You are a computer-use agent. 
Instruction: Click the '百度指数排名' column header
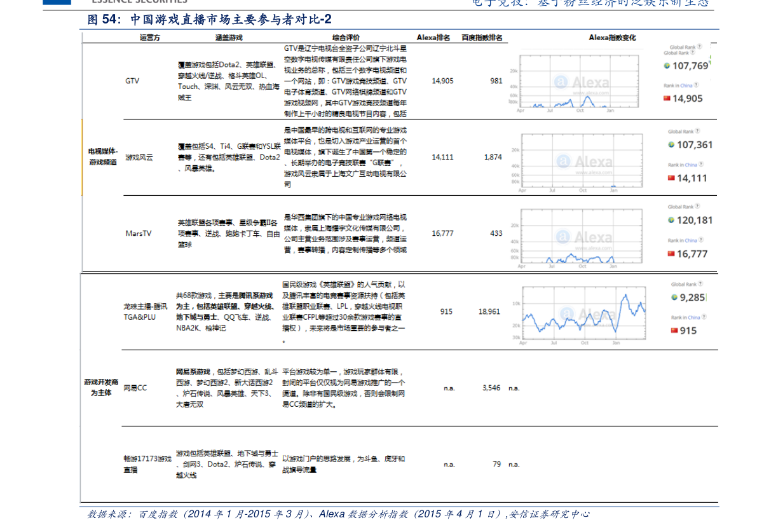[x=482, y=38]
